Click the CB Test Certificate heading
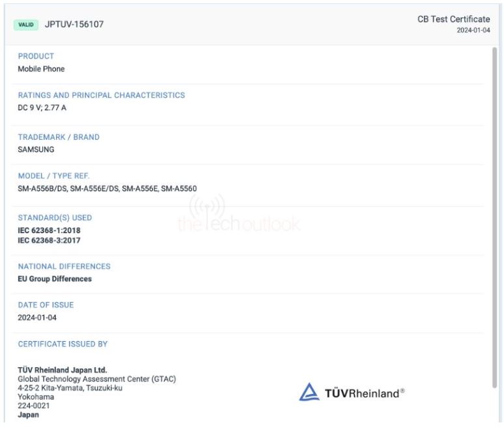This screenshot has height=427, width=504. click(x=453, y=20)
